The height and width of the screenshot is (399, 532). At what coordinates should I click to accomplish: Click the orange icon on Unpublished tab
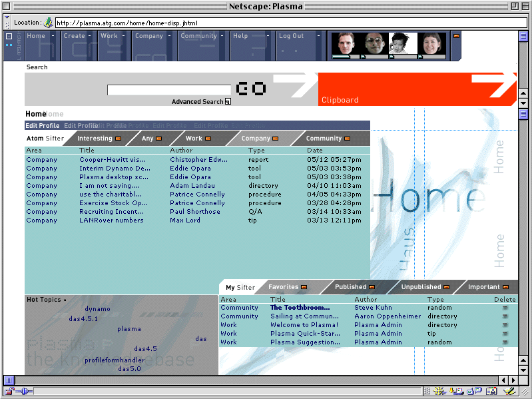tap(447, 287)
